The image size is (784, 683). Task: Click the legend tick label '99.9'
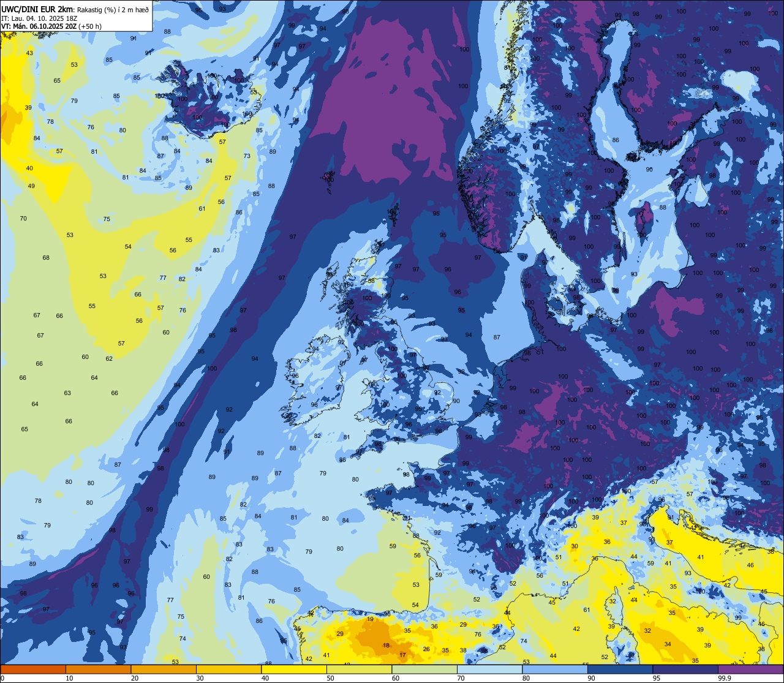[x=724, y=677]
